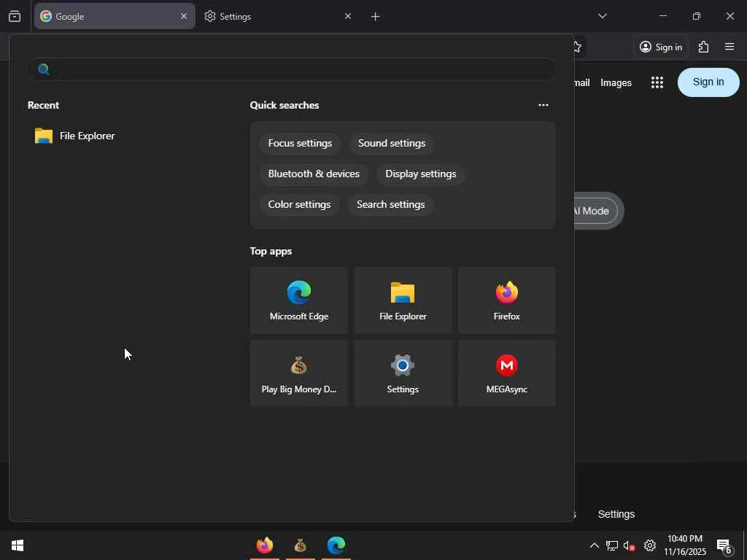
Task: Open the Google apps grid
Action: [657, 82]
